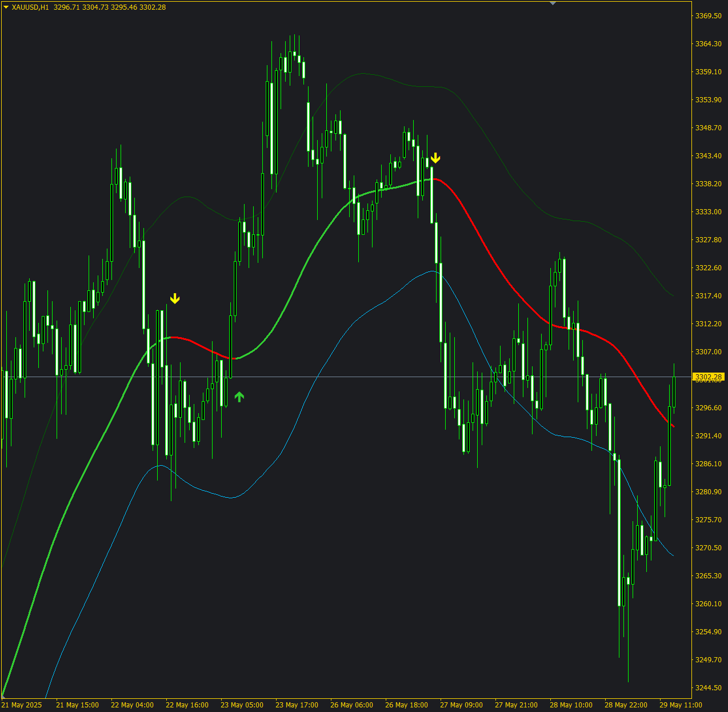Click the high price value 3304.73
728x712 pixels.
pyautogui.click(x=95, y=7)
